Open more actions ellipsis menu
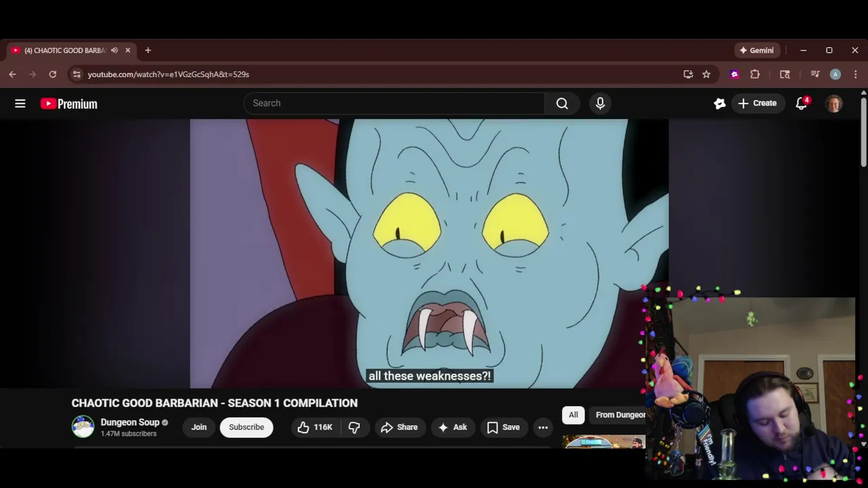 click(543, 427)
